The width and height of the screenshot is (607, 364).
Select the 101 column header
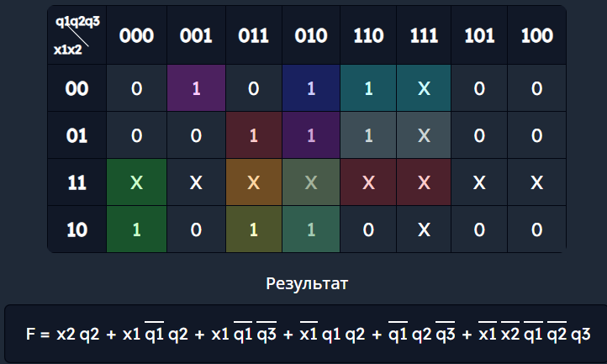tap(480, 35)
